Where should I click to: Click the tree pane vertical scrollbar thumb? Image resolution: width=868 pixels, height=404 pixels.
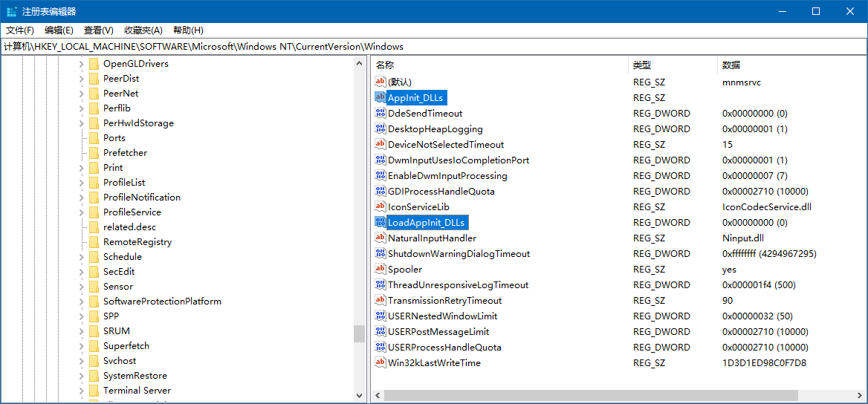click(359, 333)
